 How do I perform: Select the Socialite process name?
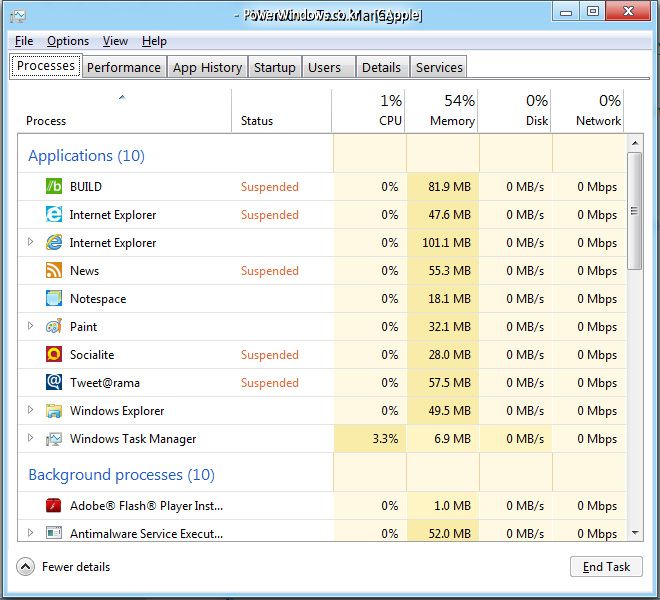click(x=92, y=355)
